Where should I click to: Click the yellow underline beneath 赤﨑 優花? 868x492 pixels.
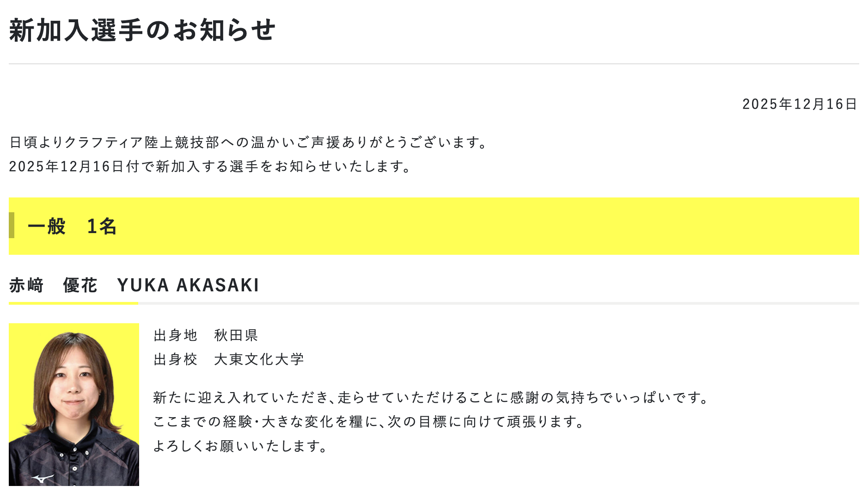[73, 303]
